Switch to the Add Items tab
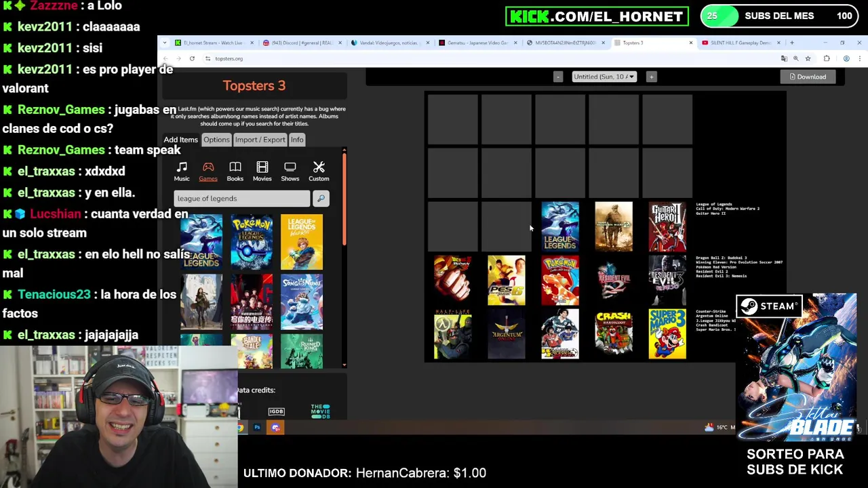Screen dimensions: 868x488 coord(180,140)
